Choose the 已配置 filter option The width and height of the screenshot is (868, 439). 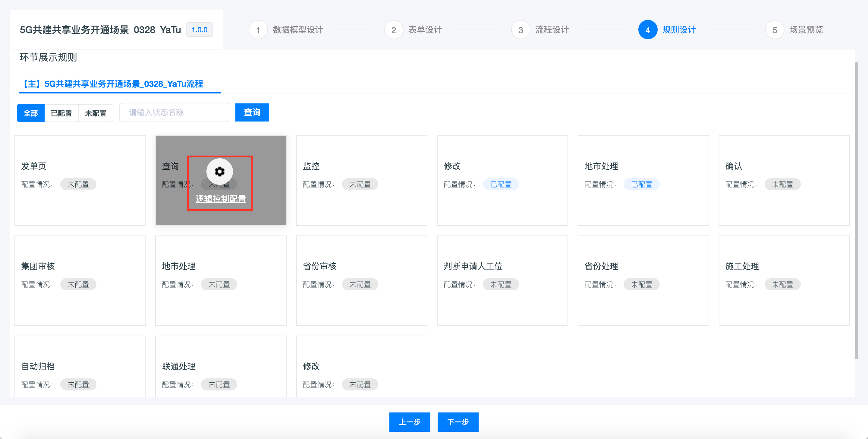(61, 113)
